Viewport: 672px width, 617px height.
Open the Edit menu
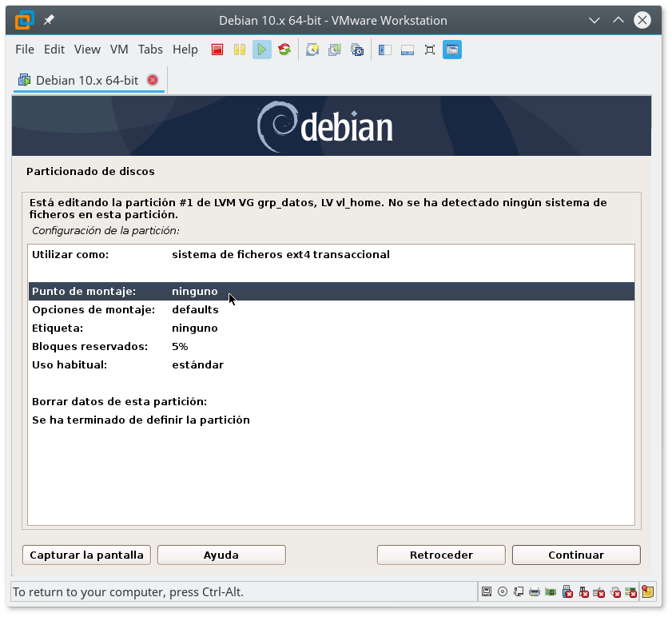[x=54, y=50]
